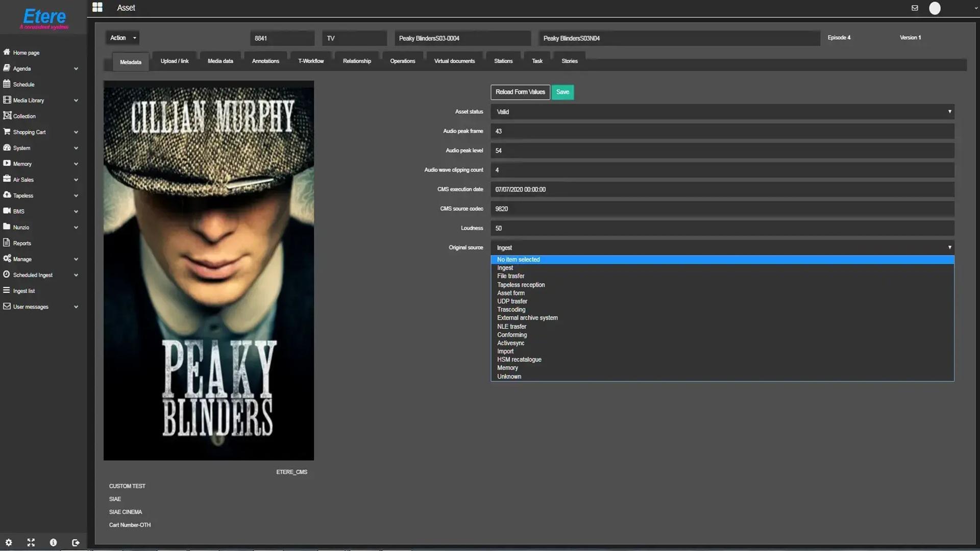
Task: Toggle fullscreen with the expand arrows icon
Action: (31, 542)
